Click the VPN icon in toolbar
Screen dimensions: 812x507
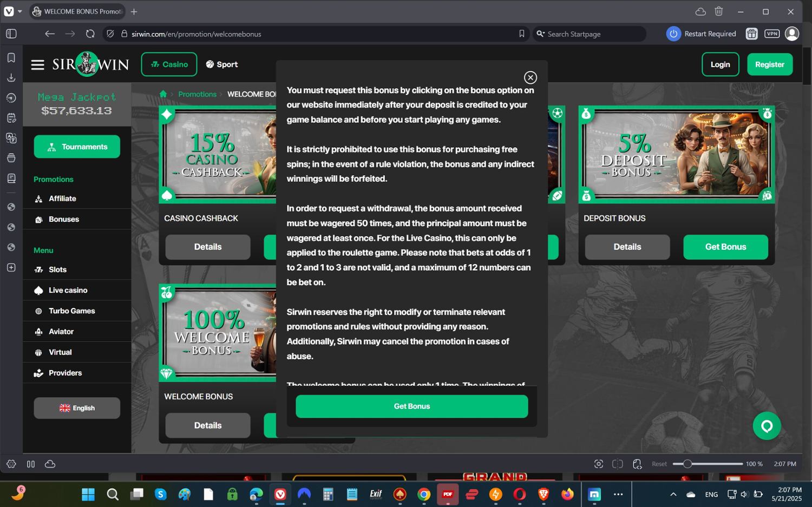771,34
